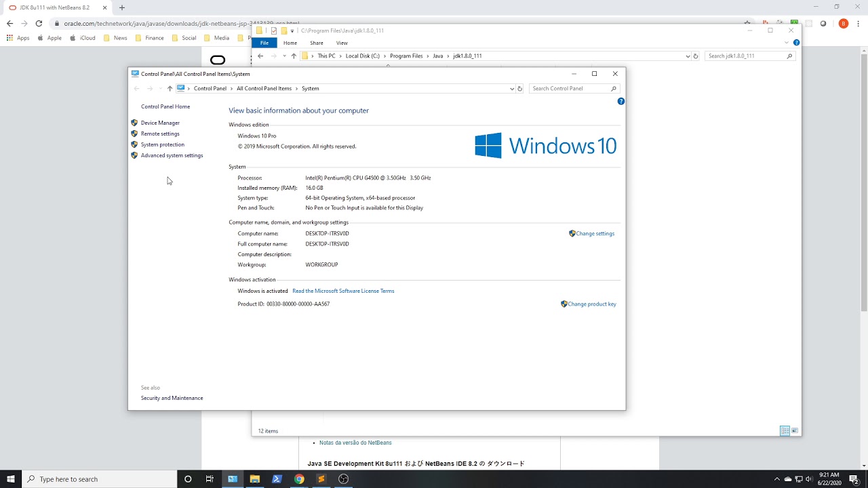Open the Finance bookmarks folder

tap(150, 38)
